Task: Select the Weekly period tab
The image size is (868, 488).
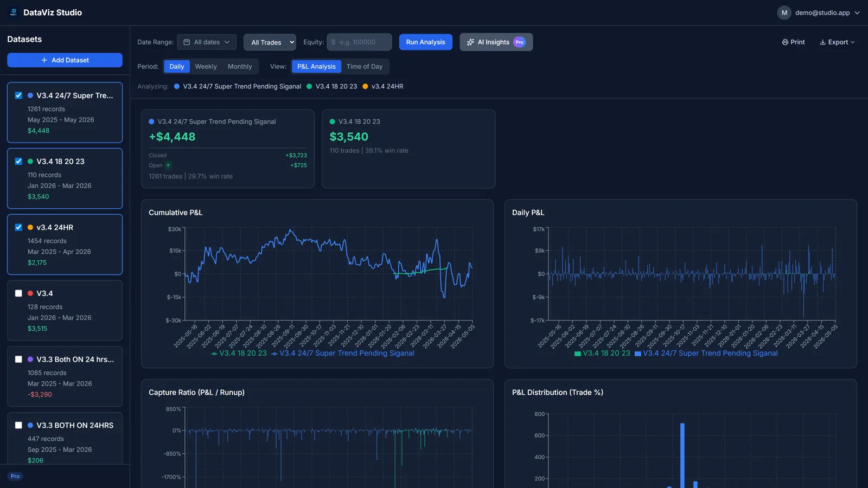Action: (206, 67)
